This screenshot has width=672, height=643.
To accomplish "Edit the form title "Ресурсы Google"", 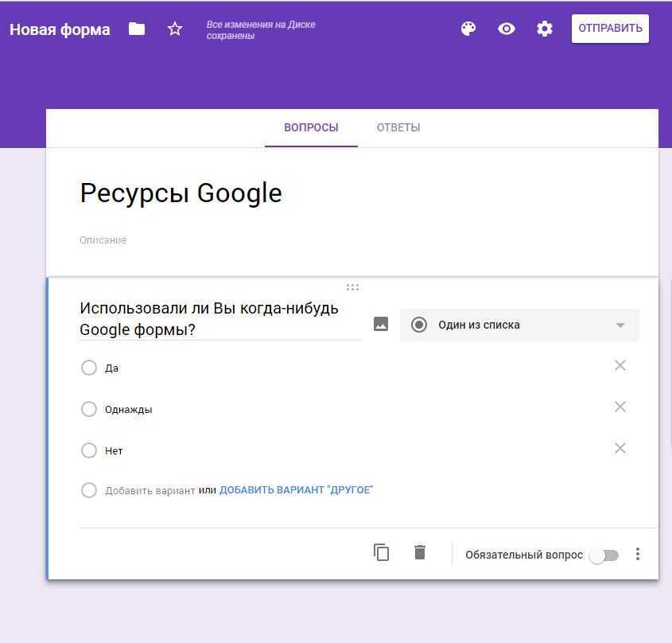I will click(x=181, y=193).
